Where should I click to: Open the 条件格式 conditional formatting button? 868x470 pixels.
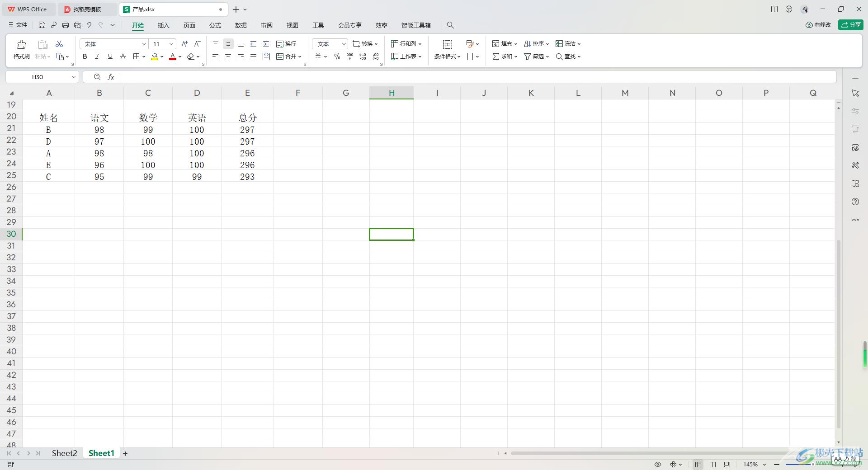[x=447, y=49]
